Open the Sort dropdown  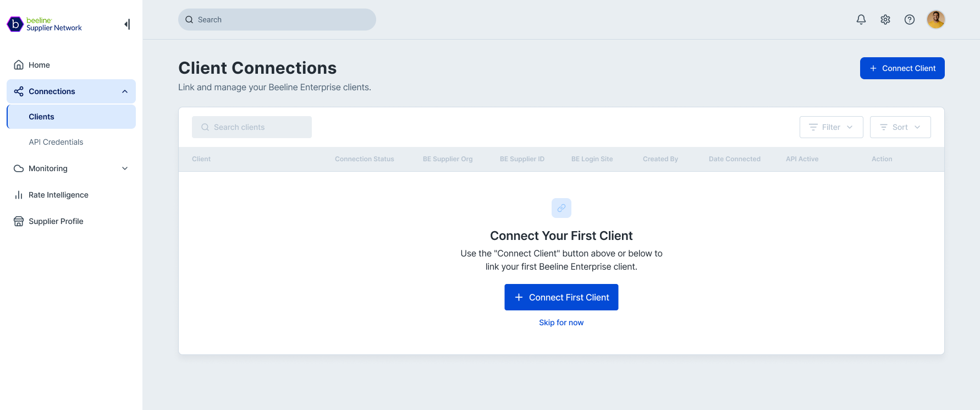pyautogui.click(x=900, y=127)
